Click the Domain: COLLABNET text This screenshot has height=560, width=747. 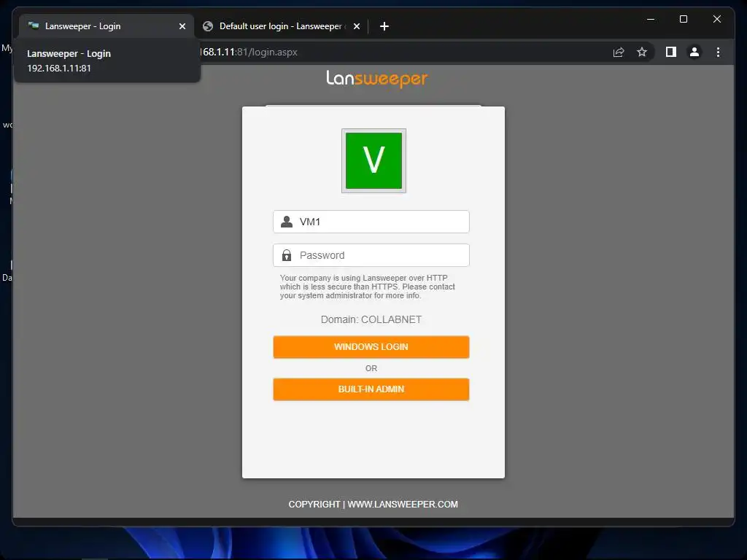(371, 319)
